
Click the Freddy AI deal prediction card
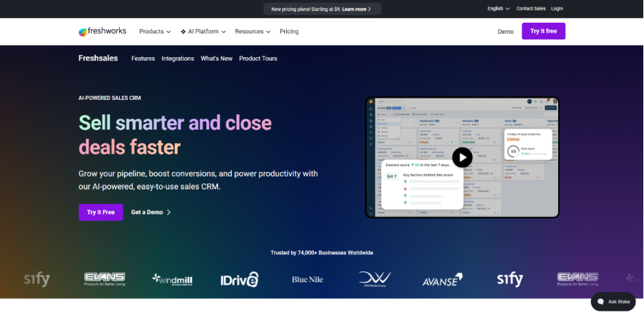pos(528,144)
